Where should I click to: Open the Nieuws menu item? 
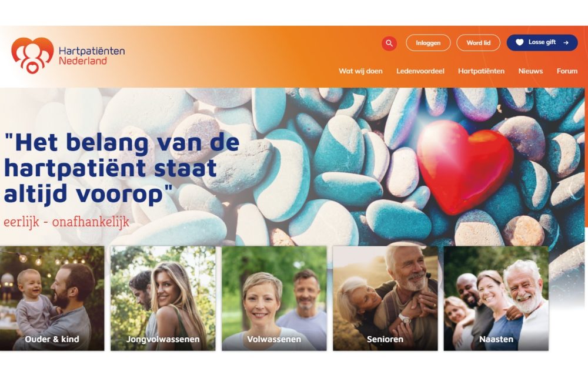530,71
